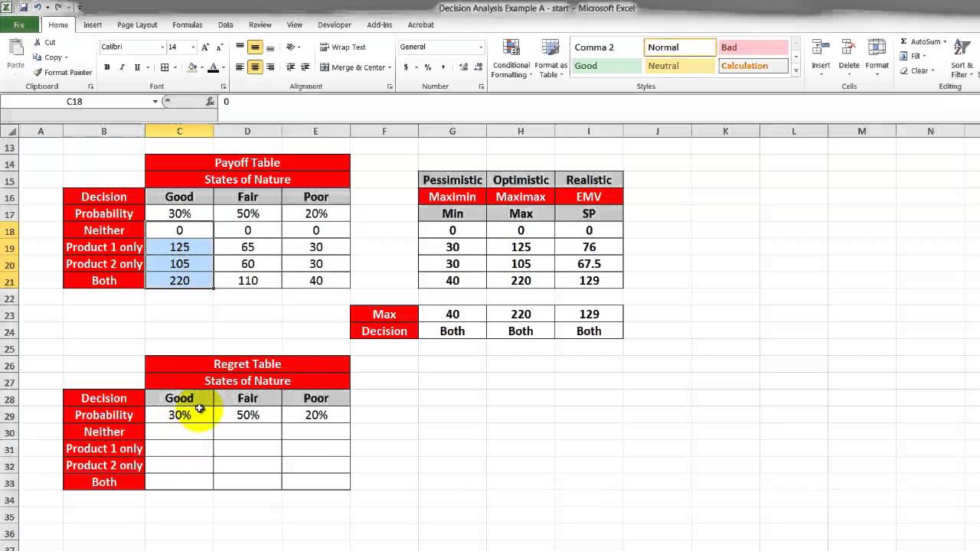Screen dimensions: 980x551
Task: Click the Conditional Formatting icon
Action: 511,48
